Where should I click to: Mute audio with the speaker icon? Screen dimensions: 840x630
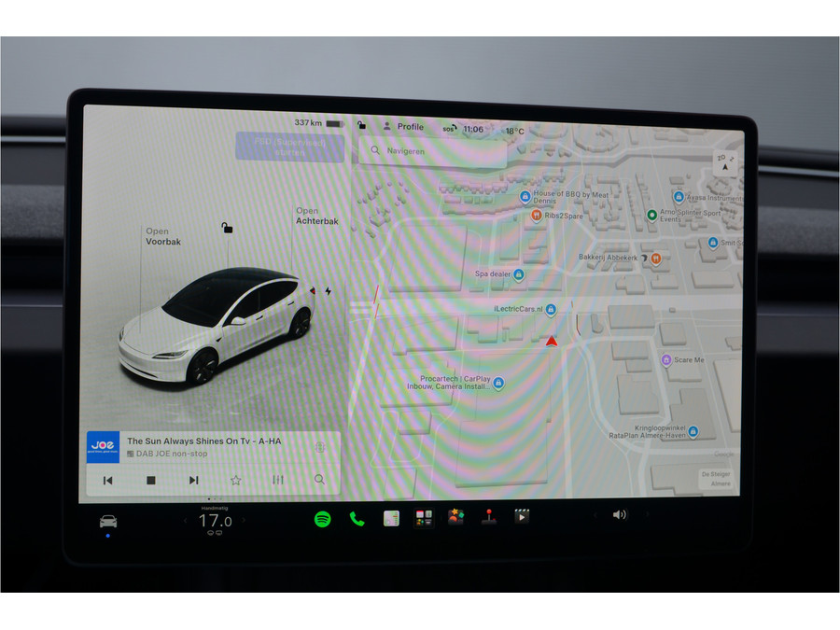click(x=620, y=515)
